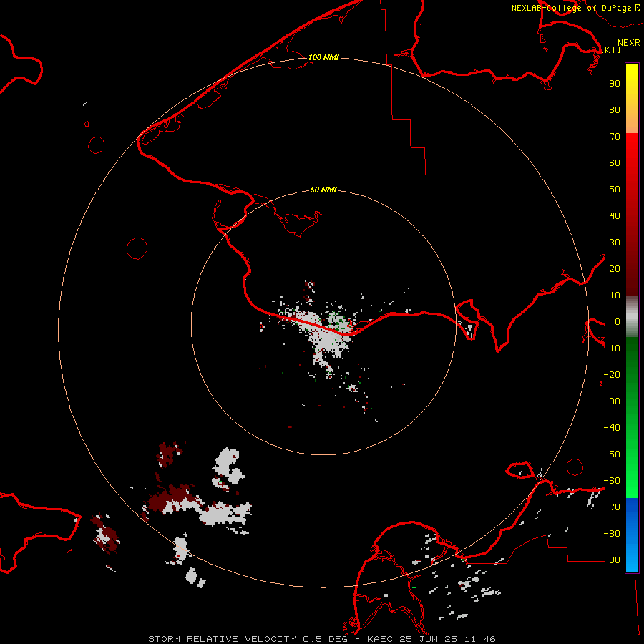Click the -80 value on velocity scale
This screenshot has height=644, width=644.
tap(612, 534)
